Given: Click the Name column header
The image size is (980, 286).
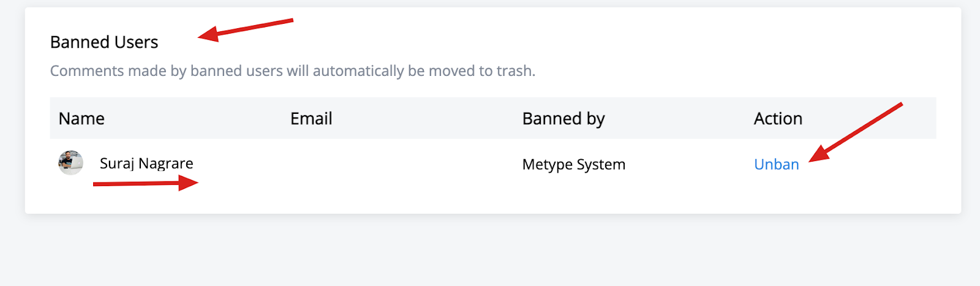Looking at the screenshot, I should [81, 118].
